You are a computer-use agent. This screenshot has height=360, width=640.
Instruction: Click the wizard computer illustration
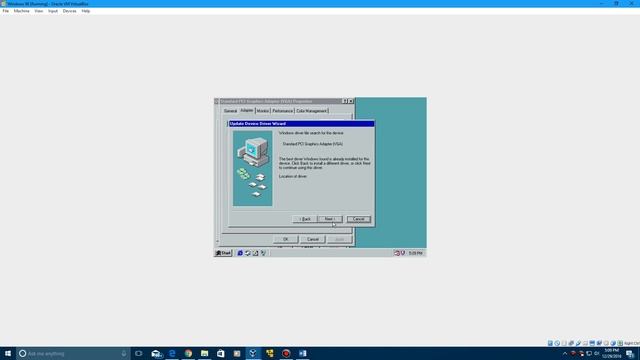[253, 168]
